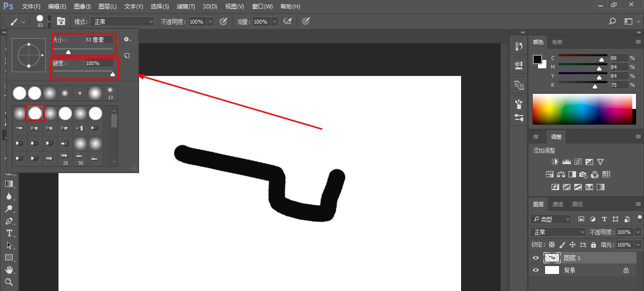Open the brush settings panel from options bar
Viewport: 644px width, 291px height.
click(61, 21)
